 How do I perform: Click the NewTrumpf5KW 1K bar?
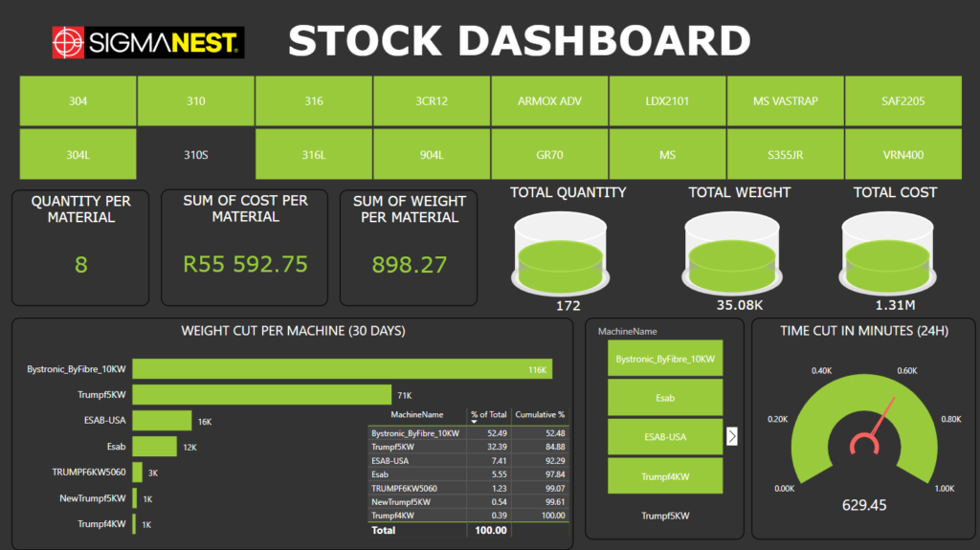[x=134, y=498]
